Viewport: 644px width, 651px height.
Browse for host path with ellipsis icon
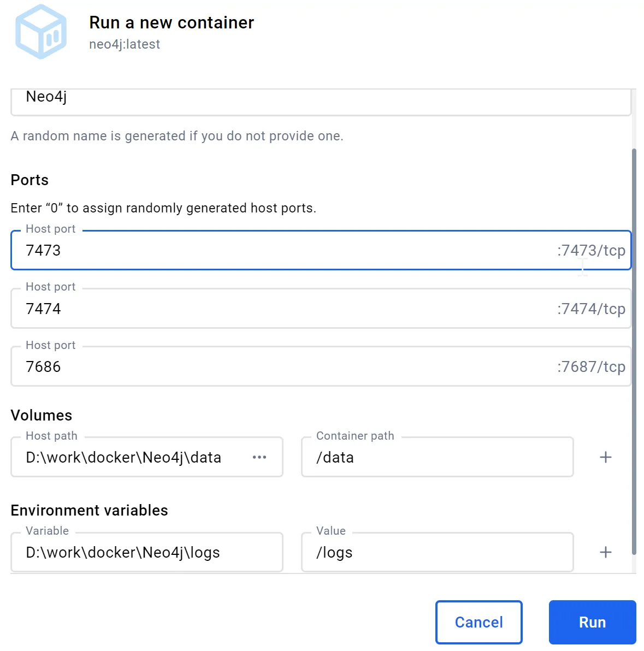[259, 457]
